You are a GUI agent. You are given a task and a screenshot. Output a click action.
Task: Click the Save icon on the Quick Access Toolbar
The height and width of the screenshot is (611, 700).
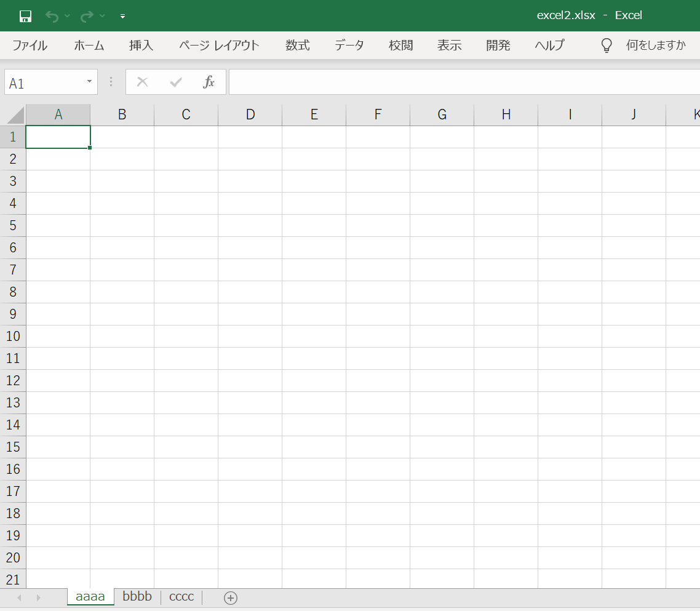25,15
